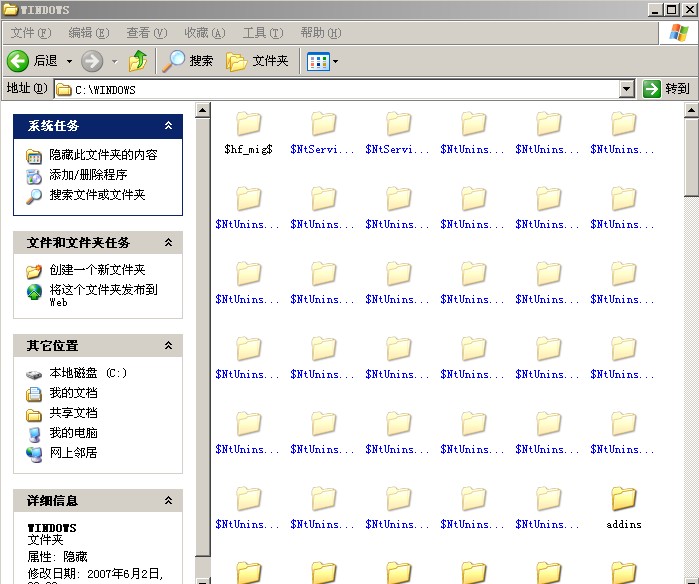Screen dimensions: 699x584
Task: Collapse the 文件和文件夹任务 panel
Action: tap(168, 243)
